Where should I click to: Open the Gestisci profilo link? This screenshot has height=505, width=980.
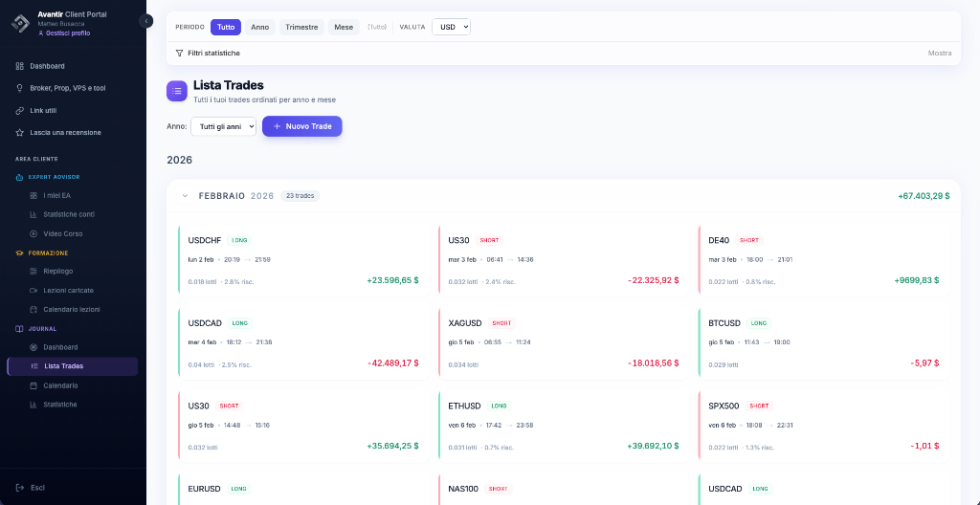click(64, 33)
